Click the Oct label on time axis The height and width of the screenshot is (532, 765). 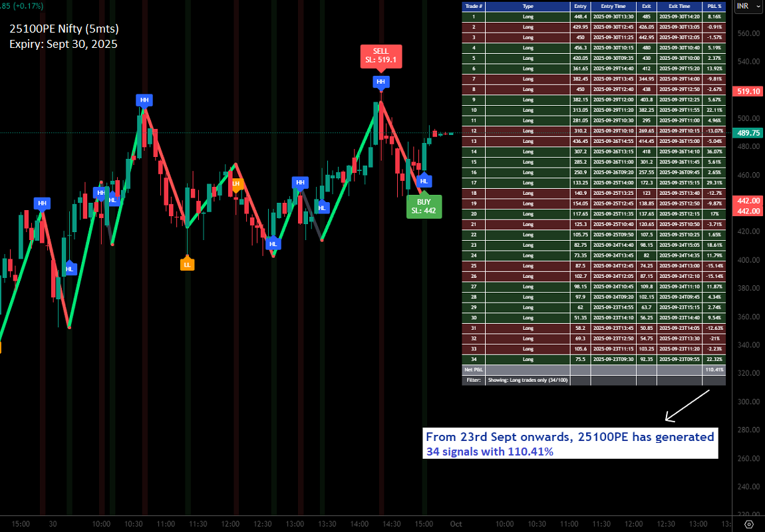pos(456,524)
